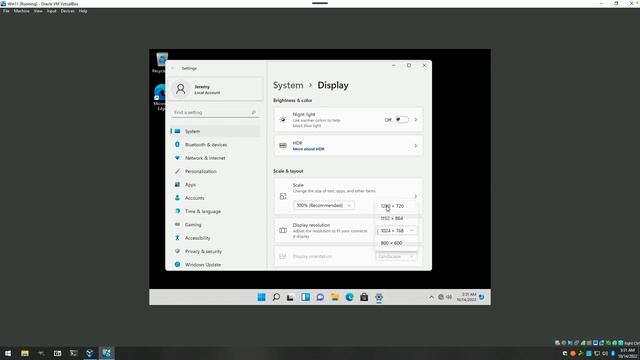Launch Chat from the Windows 11 taskbar
This screenshot has width=640, height=360.
pyautogui.click(x=320, y=297)
